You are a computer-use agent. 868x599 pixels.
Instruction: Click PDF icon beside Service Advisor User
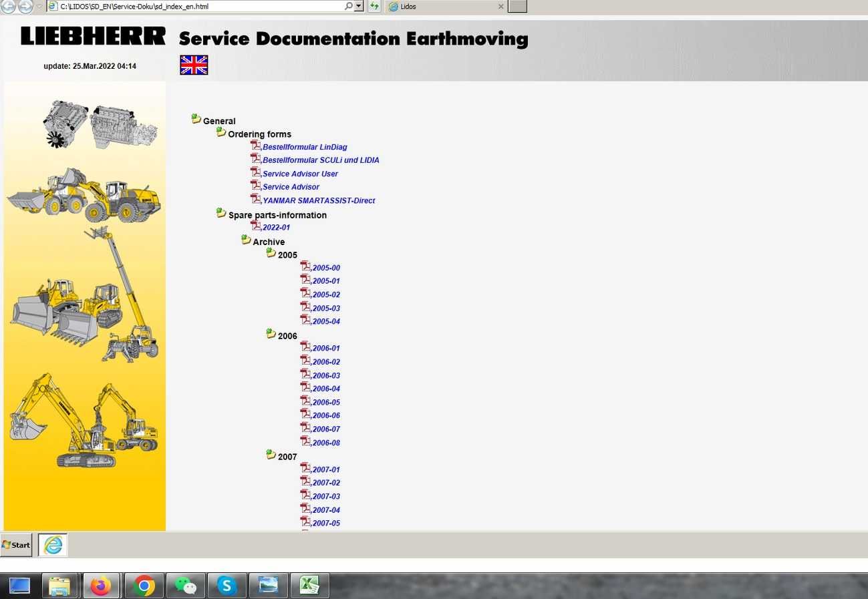point(256,172)
